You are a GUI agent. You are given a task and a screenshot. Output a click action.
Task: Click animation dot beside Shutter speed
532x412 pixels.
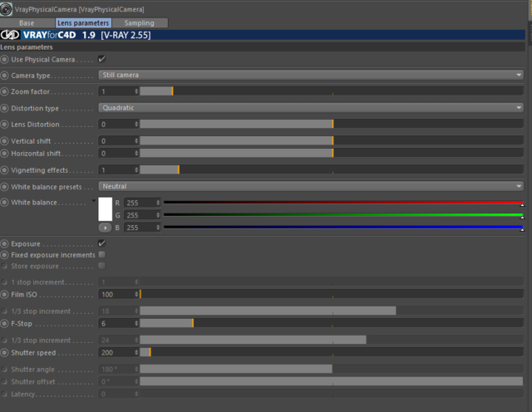tap(4, 353)
